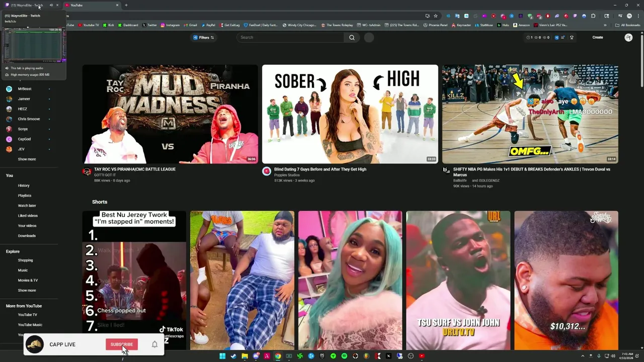Open File Explorer from taskbar
Screen dimensions: 644x362
click(245, 356)
